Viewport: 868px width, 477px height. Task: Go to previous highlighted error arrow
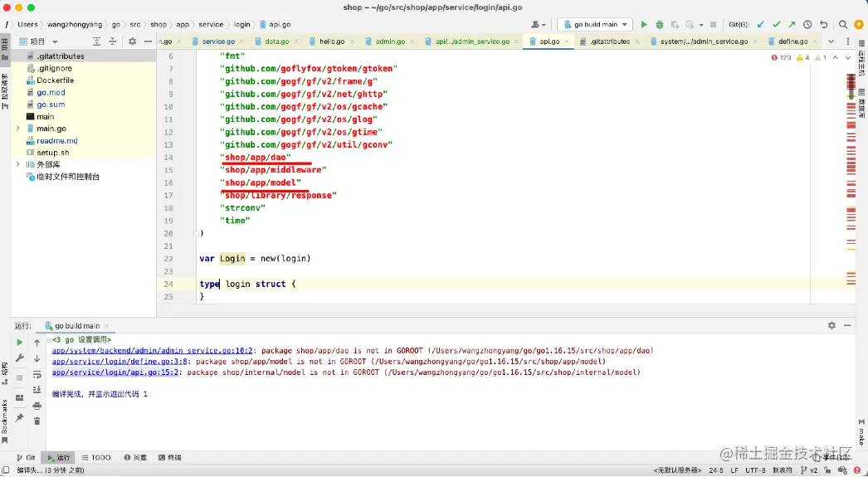836,57
